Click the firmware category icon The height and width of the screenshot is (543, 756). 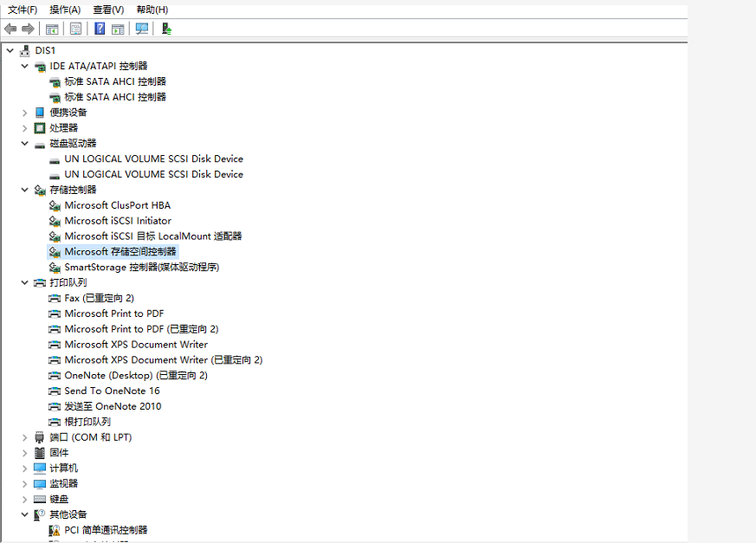pos(40,453)
